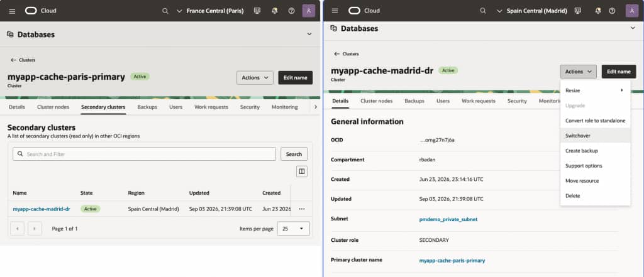Open search icon in Madrid window header
644x277 pixels.
[x=483, y=11]
